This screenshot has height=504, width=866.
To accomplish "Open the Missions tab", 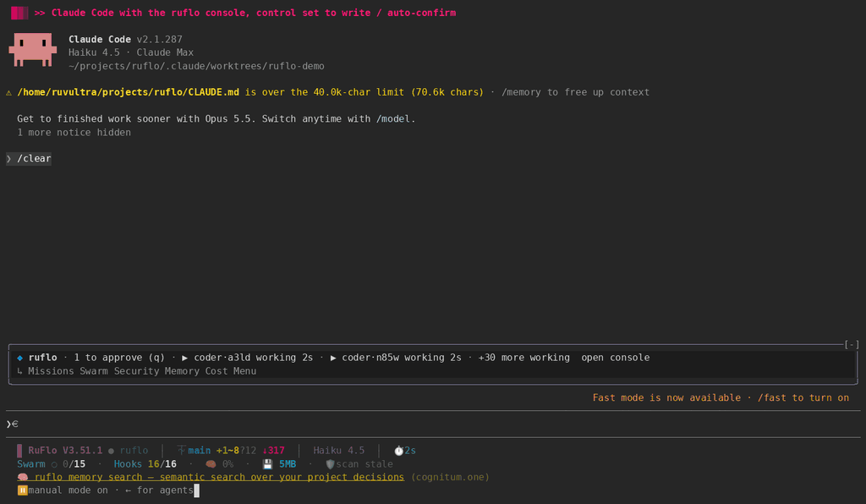I will (x=51, y=371).
